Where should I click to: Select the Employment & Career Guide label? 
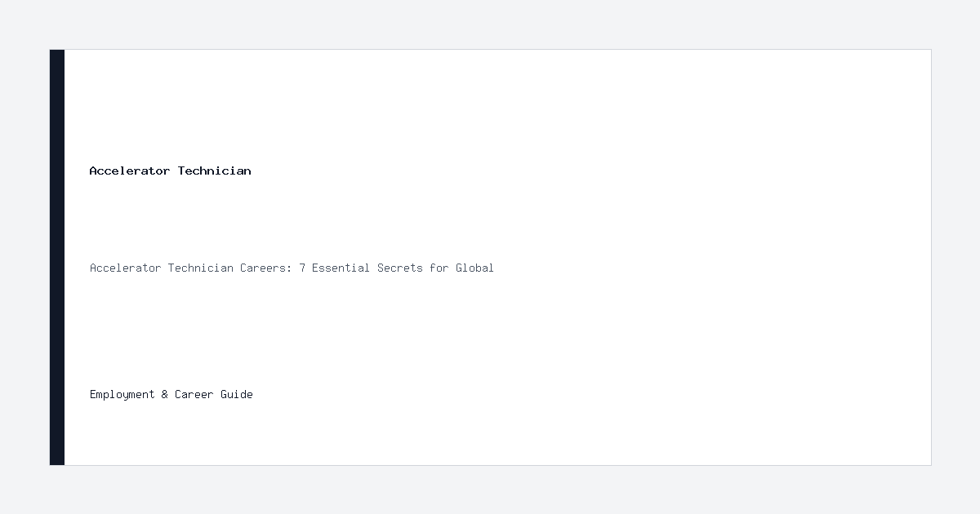[171, 394]
